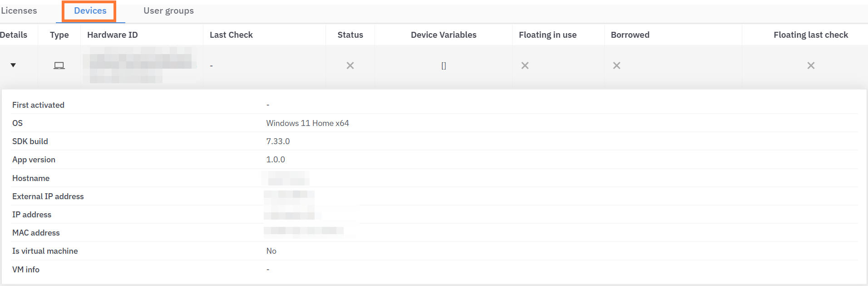The width and height of the screenshot is (868, 286).
Task: Click the Device Variables column header
Action: [444, 35]
